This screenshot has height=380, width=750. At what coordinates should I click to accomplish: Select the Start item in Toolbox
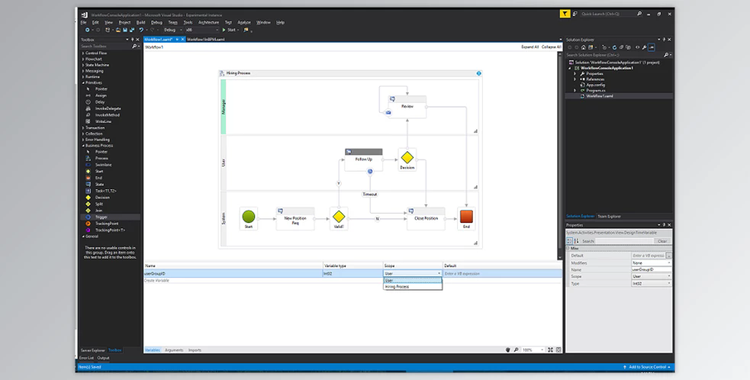pyautogui.click(x=99, y=171)
